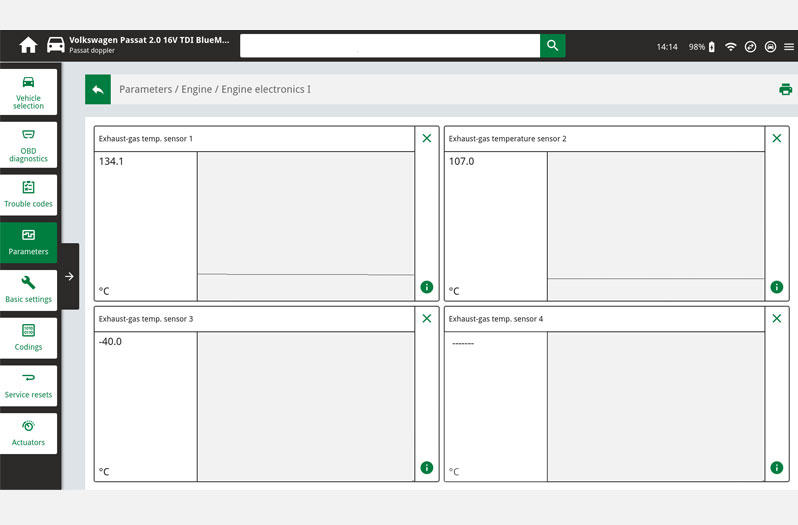
Task: Go back with the green arrow button
Action: 98,89
